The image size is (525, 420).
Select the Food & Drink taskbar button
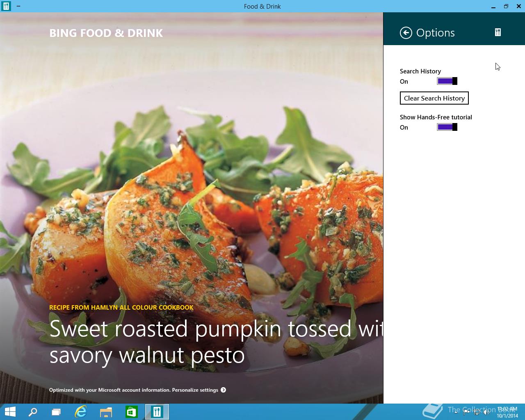[x=157, y=412]
